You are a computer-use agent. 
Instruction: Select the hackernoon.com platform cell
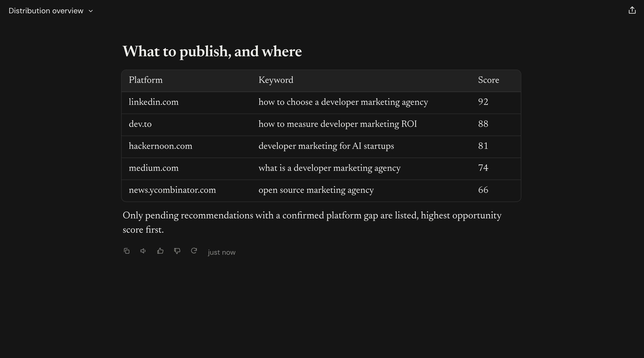160,146
